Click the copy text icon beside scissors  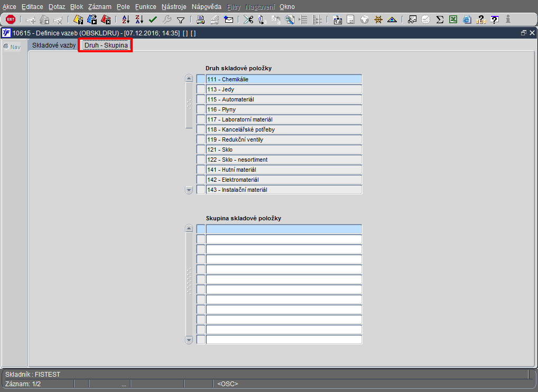click(262, 20)
